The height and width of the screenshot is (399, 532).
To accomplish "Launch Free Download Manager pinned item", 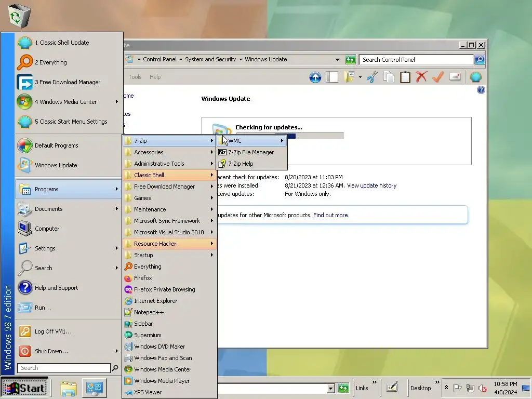I will [69, 82].
